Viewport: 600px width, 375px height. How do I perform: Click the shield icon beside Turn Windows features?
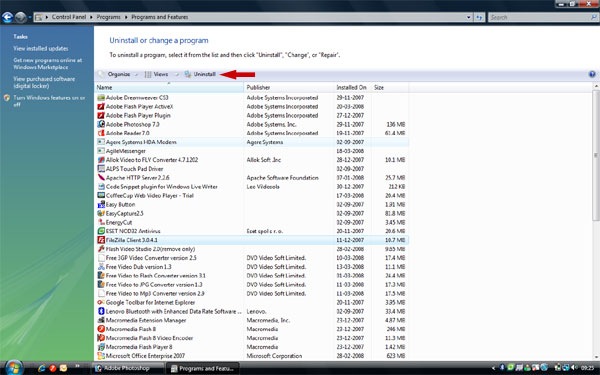(7, 98)
